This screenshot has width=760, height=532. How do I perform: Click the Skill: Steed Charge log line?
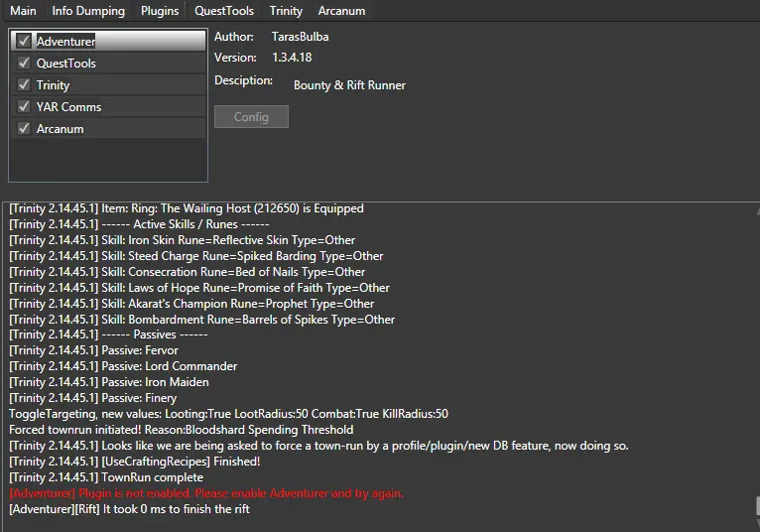click(196, 255)
